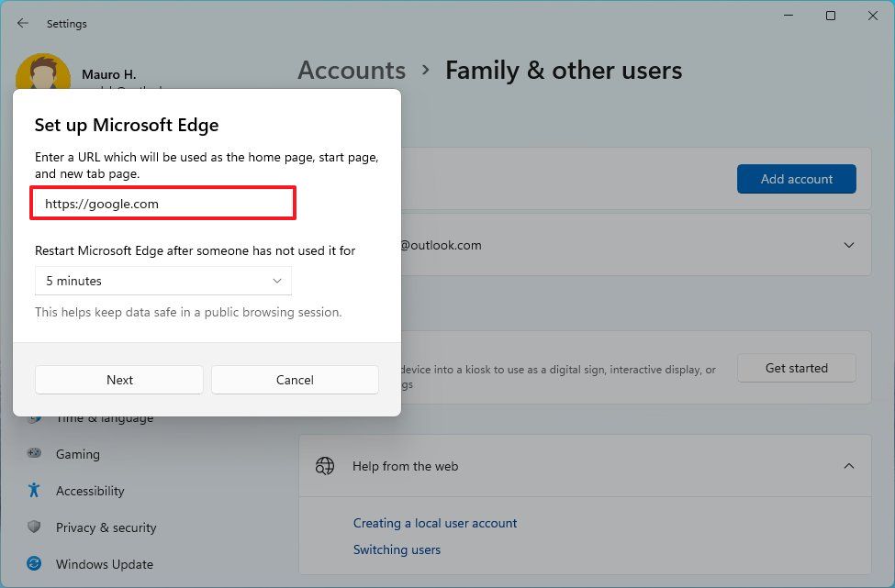
Task: Click the Gaming controller icon in sidebar
Action: click(34, 454)
